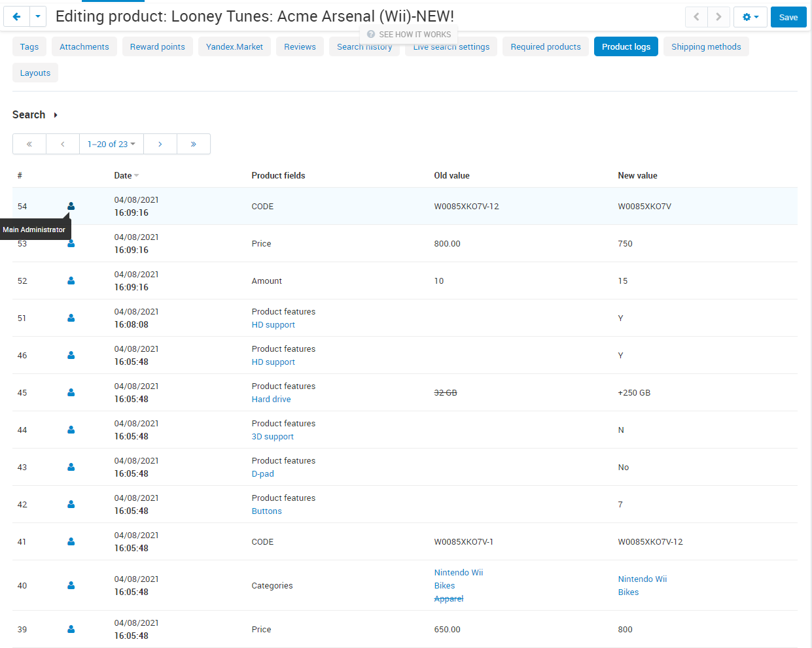Click the user icon in row 46
This screenshot has height=648, width=812.
click(x=71, y=355)
